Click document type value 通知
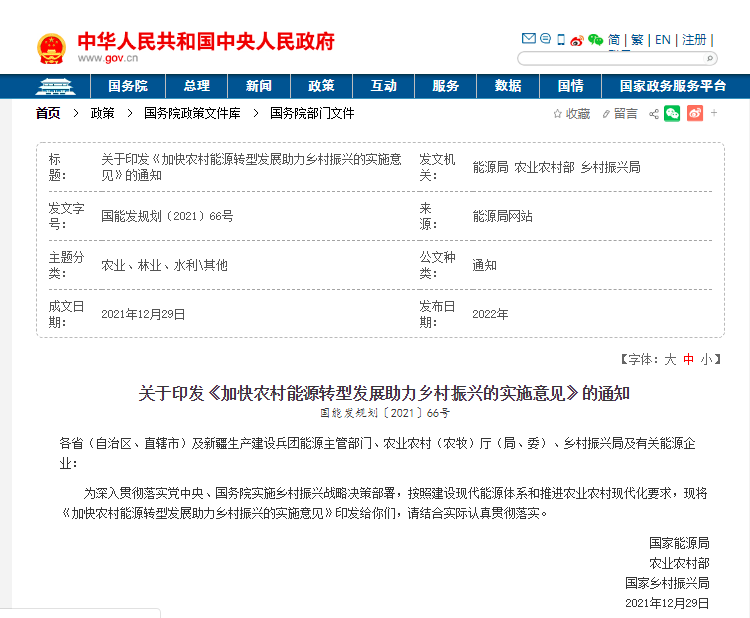Screen dimensions: 750x618 (485, 265)
